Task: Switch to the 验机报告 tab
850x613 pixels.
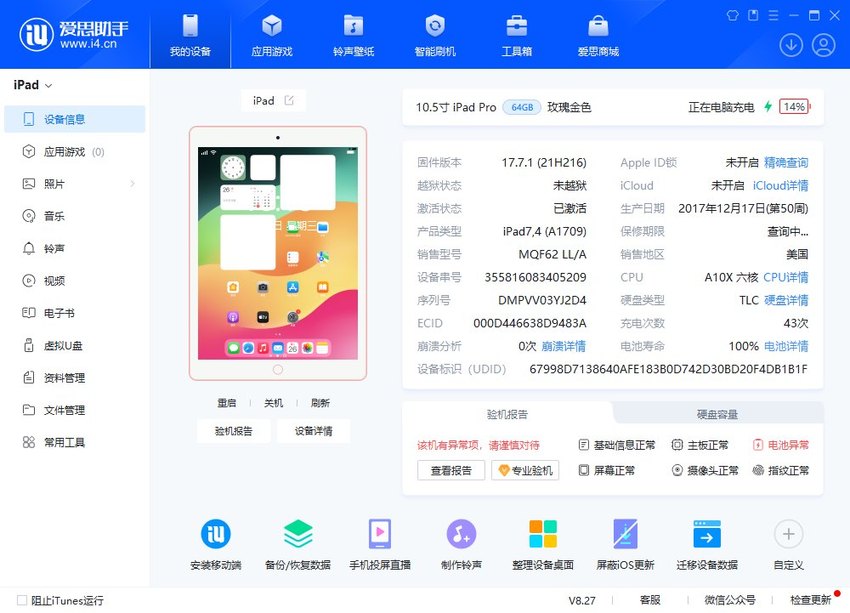Action: coord(507,415)
